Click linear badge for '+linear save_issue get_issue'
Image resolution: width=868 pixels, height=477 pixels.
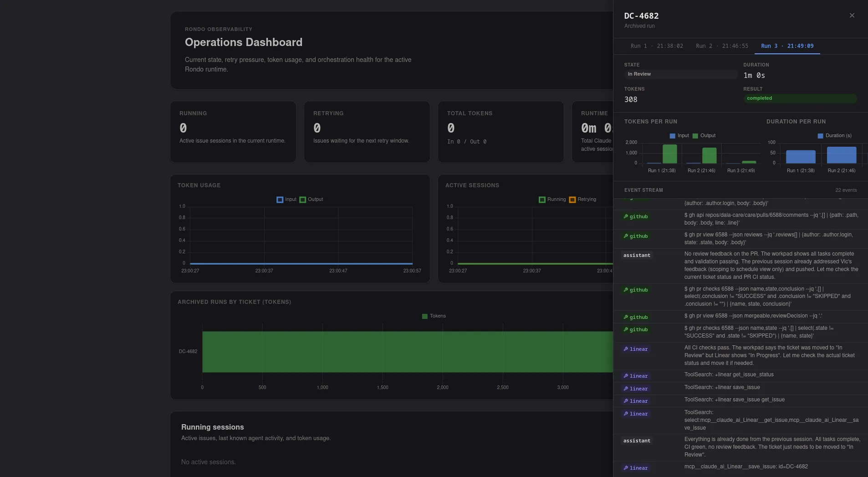[636, 401]
